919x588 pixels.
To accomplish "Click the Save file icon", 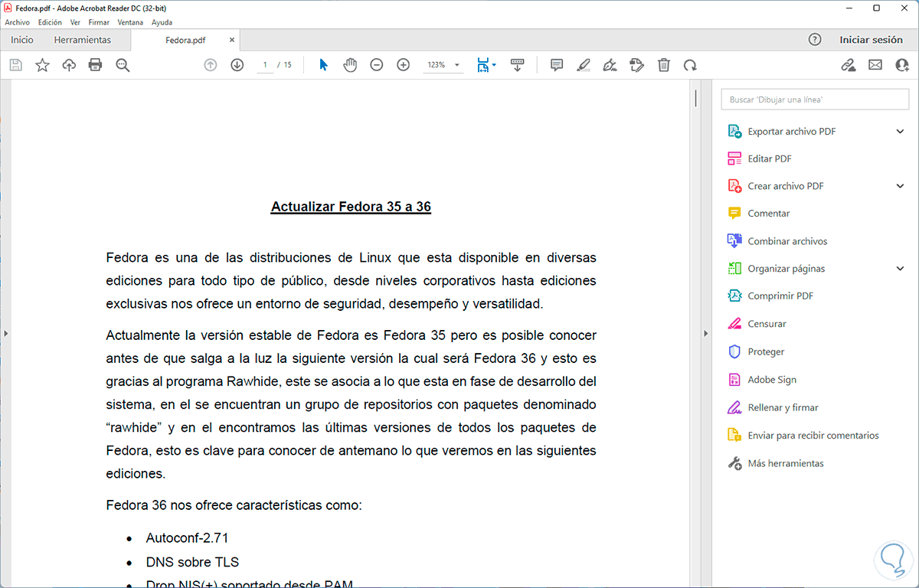I will click(x=15, y=65).
